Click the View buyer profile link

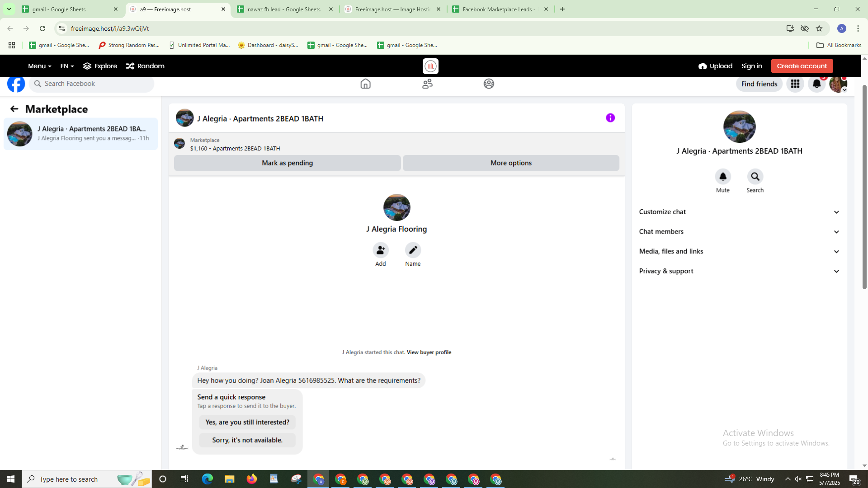(x=429, y=352)
